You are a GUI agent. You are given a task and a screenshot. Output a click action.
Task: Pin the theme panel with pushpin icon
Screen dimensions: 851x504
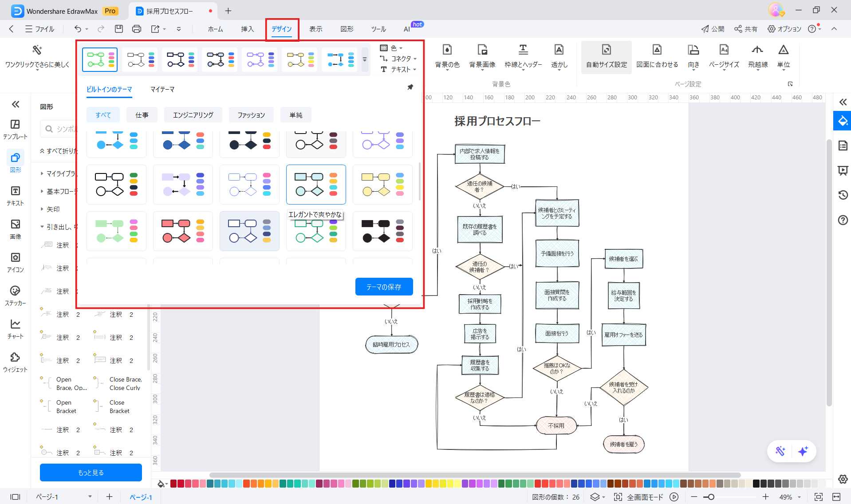pos(410,87)
